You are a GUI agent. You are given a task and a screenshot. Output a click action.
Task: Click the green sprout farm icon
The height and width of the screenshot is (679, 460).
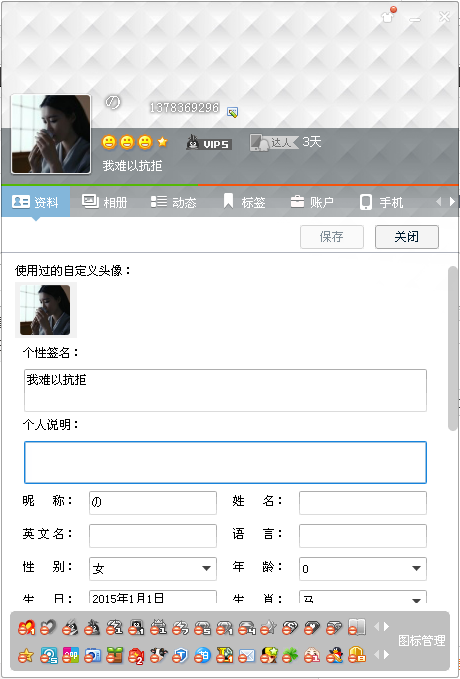pyautogui.click(x=115, y=656)
